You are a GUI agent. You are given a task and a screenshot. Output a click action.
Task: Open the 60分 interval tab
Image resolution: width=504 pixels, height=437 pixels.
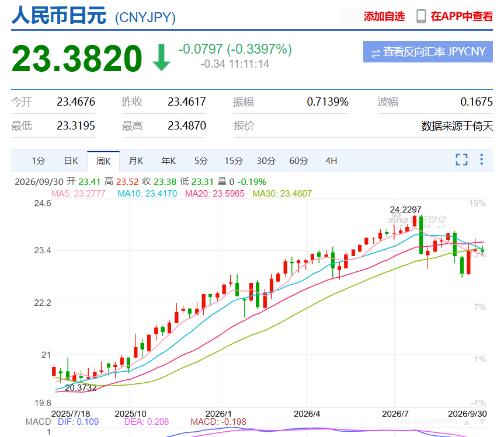(x=298, y=161)
